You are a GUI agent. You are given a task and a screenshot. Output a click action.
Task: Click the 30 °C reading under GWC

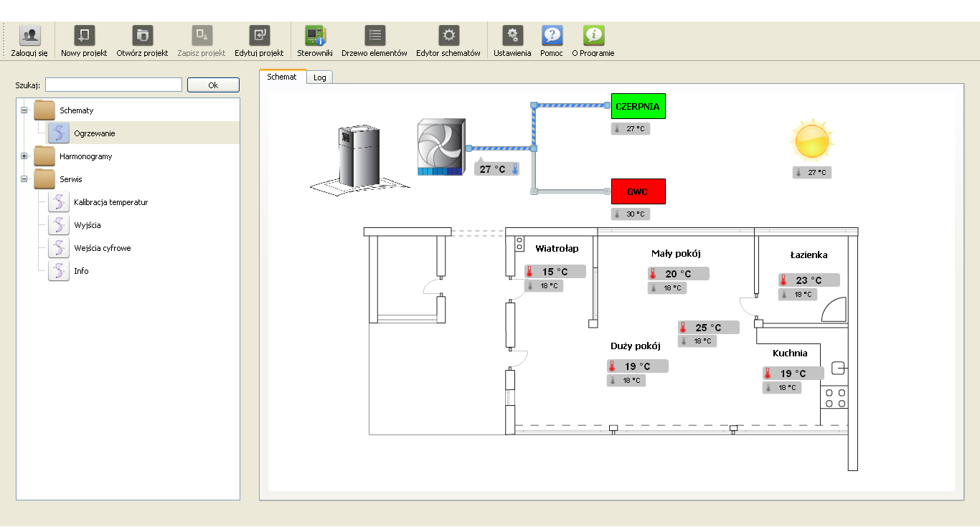click(x=631, y=214)
